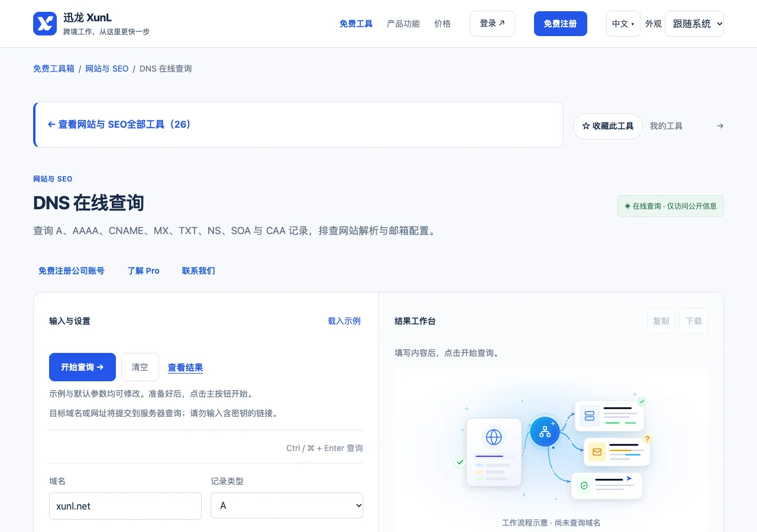The height and width of the screenshot is (532, 757).
Task: Go to 网站与 SEO breadcrumb
Action: tap(107, 69)
